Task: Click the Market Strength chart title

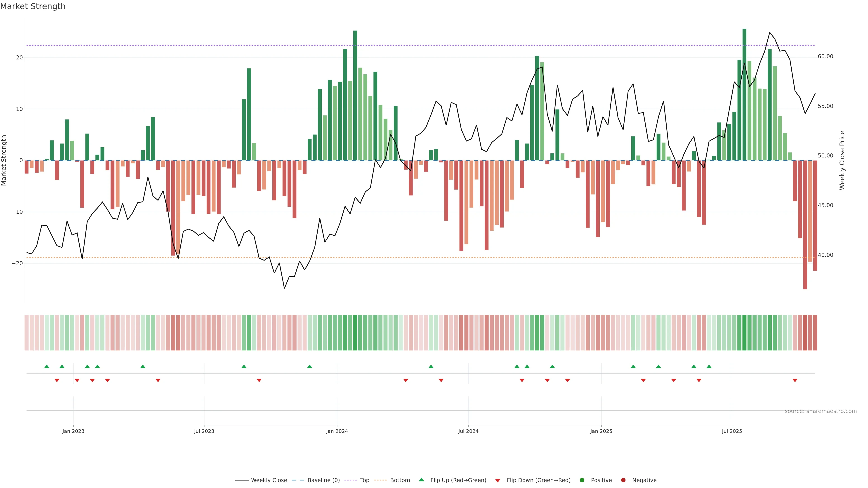Action: [33, 6]
